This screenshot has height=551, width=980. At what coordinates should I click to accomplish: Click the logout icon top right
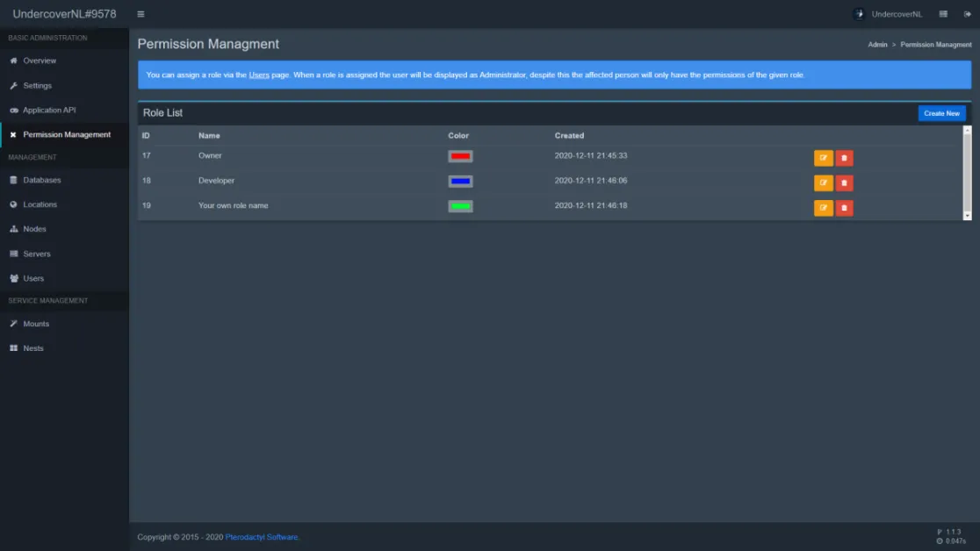[967, 13]
